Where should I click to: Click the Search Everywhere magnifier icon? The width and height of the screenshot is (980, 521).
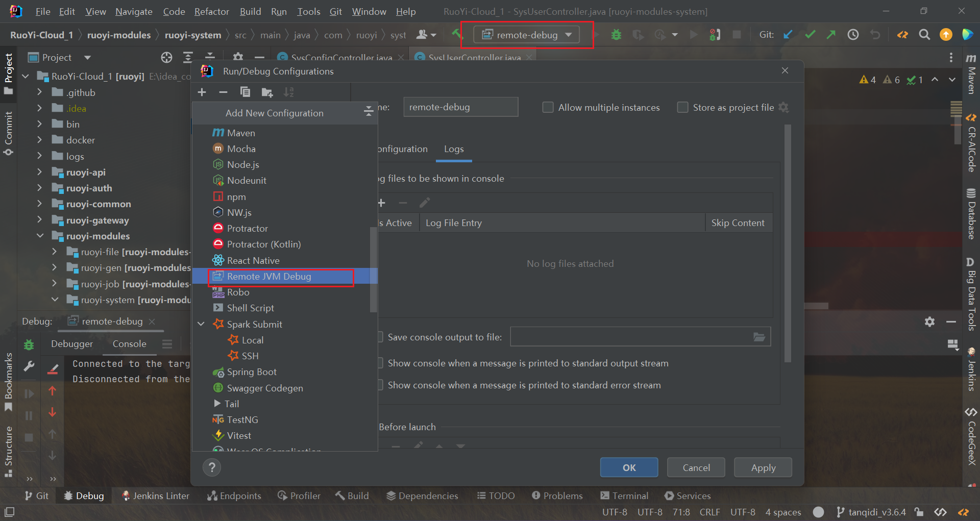pos(924,35)
